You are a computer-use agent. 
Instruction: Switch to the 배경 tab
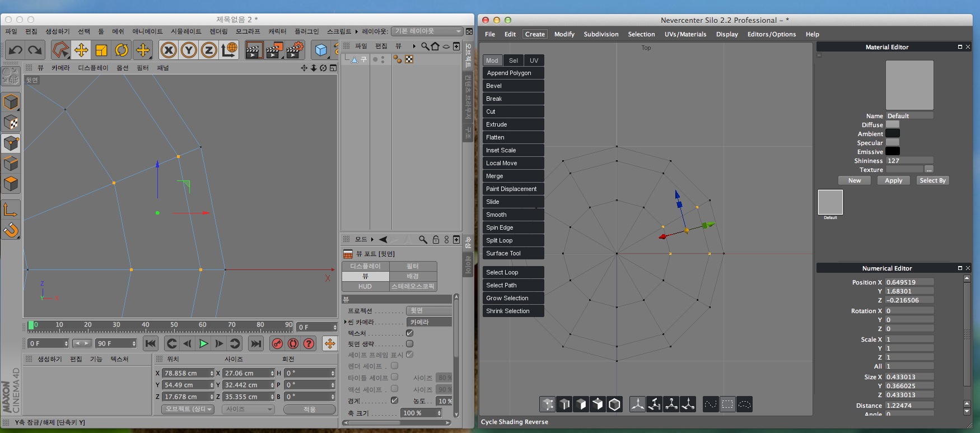413,276
